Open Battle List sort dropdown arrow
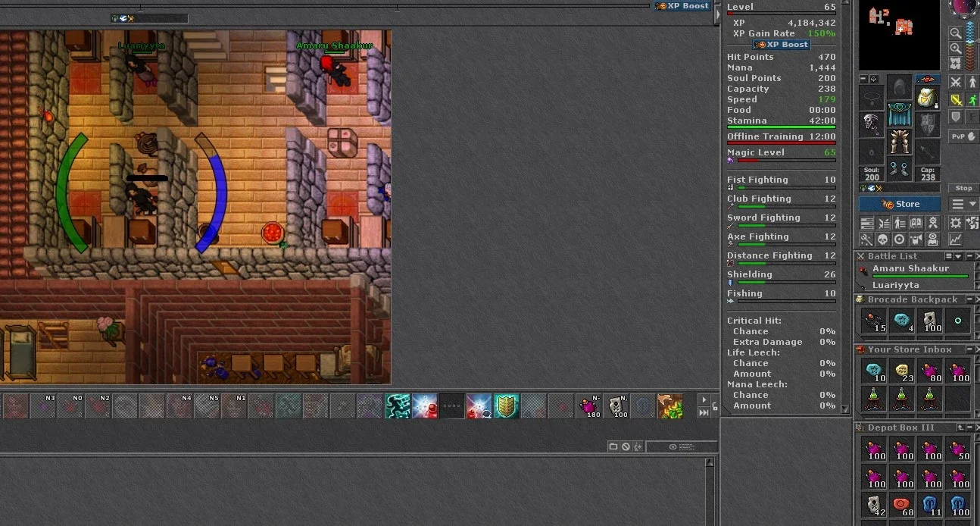Viewport: 980px width, 526px height. (x=958, y=257)
